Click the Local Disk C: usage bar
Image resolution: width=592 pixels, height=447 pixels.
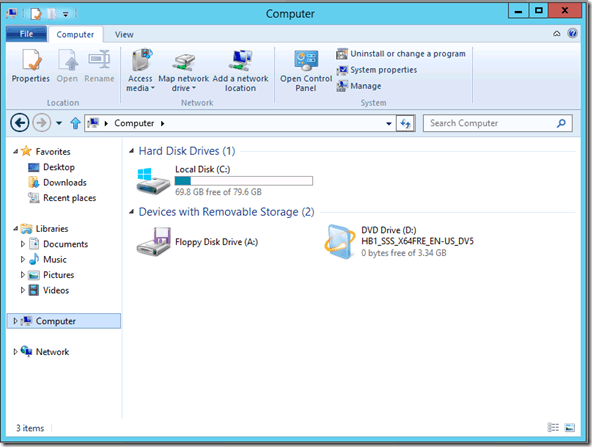click(x=244, y=181)
